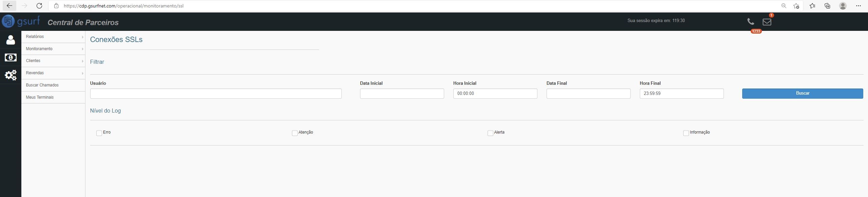The width and height of the screenshot is (868, 197).
Task: Click the user profile sidebar icon
Action: click(11, 40)
